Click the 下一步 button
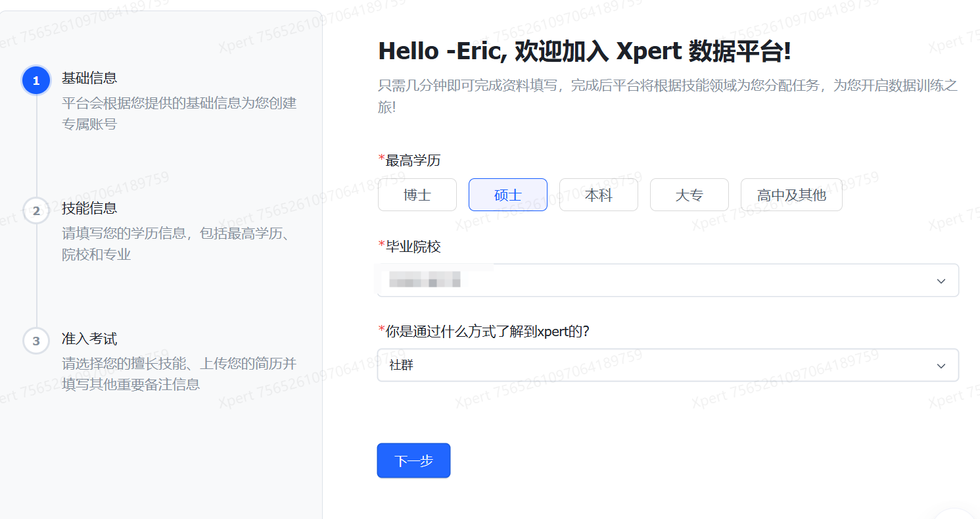The width and height of the screenshot is (980, 519). pos(413,460)
